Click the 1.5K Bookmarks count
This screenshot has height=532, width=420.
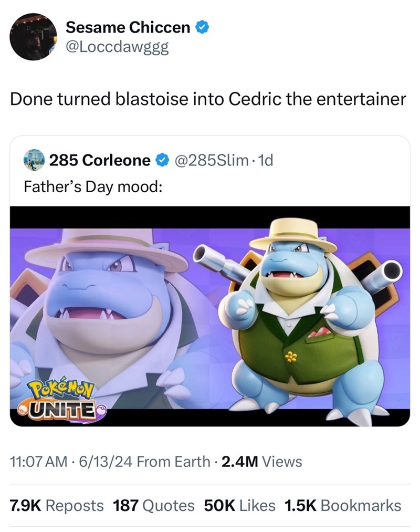(342, 505)
